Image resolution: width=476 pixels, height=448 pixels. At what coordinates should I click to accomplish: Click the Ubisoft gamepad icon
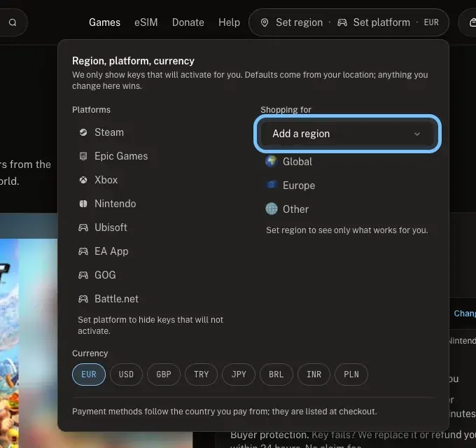tap(83, 227)
